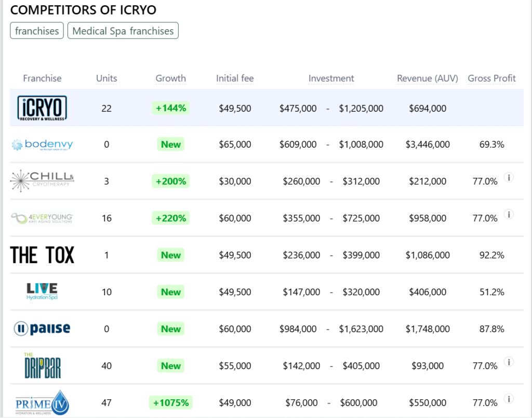Click the +144% growth badge
This screenshot has width=532, height=418.
pos(170,108)
